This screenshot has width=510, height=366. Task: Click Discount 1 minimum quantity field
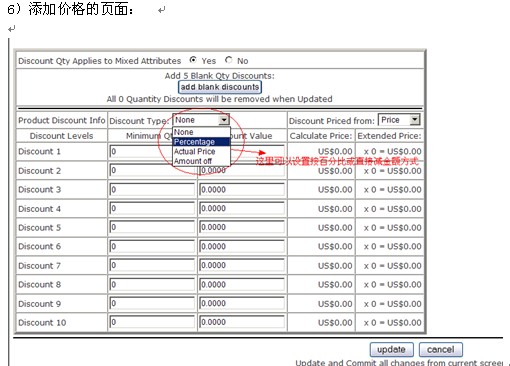(x=141, y=151)
